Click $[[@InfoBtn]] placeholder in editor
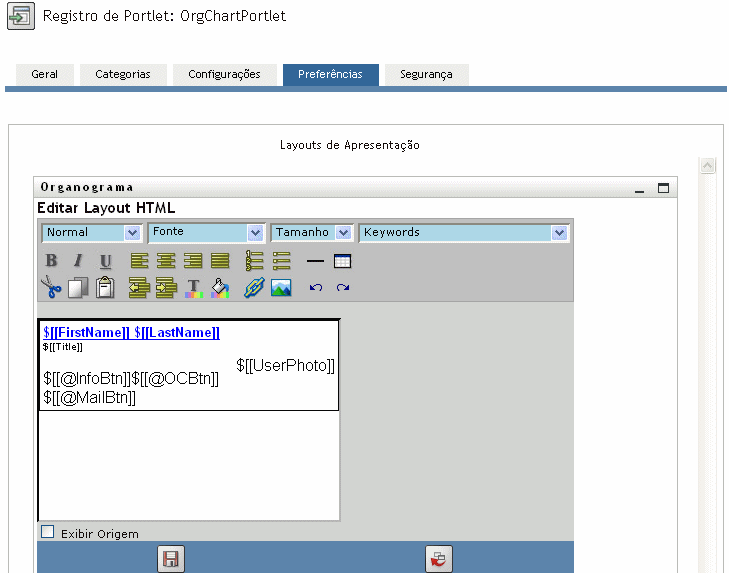Screen dimensions: 729x573 coord(87,379)
